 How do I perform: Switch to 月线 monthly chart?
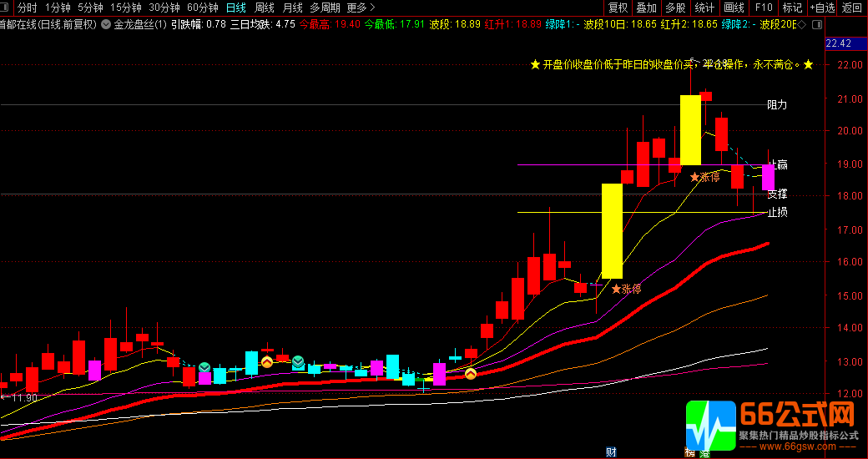coord(292,8)
